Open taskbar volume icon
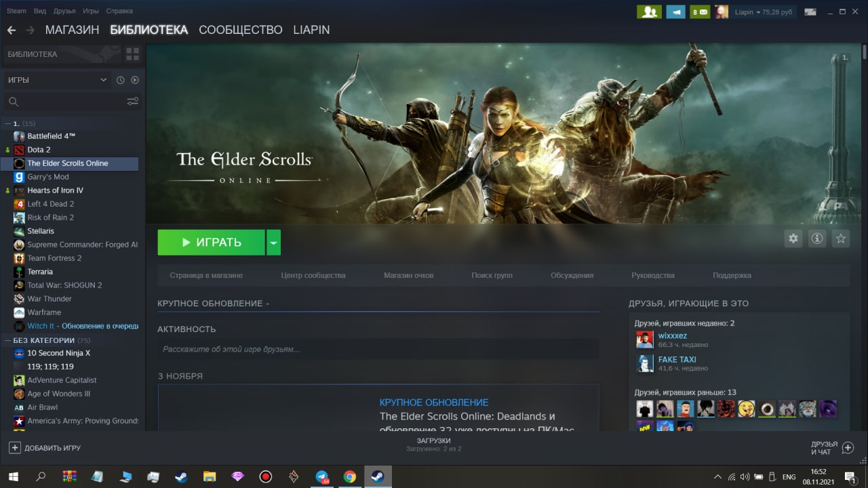 coord(745,476)
